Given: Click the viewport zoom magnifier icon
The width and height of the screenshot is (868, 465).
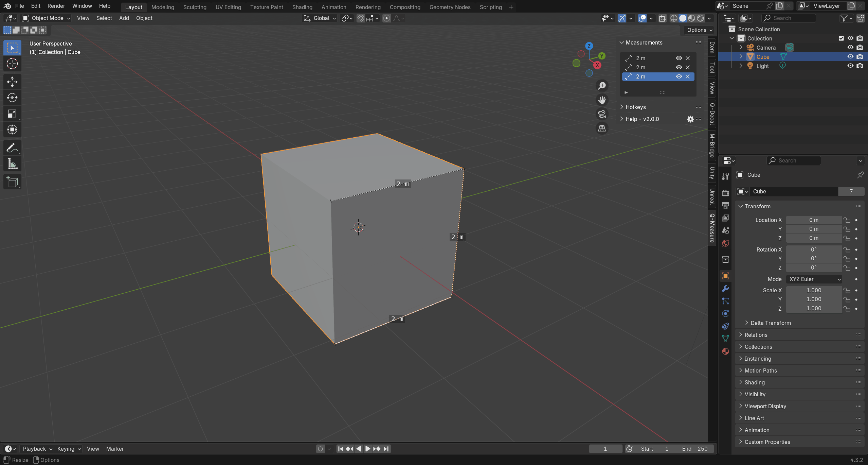Looking at the screenshot, I should pos(602,86).
